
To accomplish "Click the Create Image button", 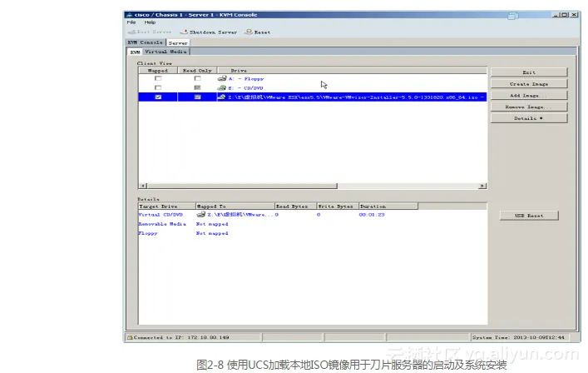I will [x=529, y=84].
